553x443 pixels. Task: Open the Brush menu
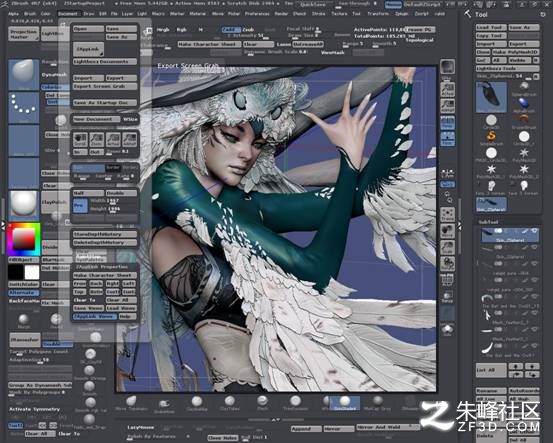[x=30, y=14]
